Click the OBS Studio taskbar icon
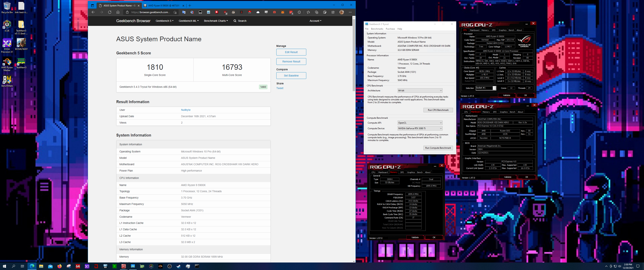This screenshot has height=270, width=644. pyautogui.click(x=169, y=266)
